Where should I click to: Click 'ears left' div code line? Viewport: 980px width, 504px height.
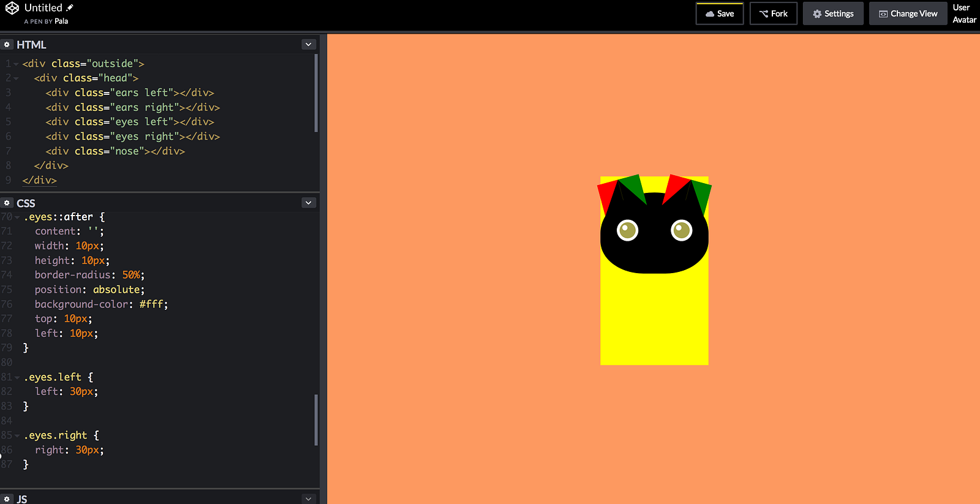[130, 93]
